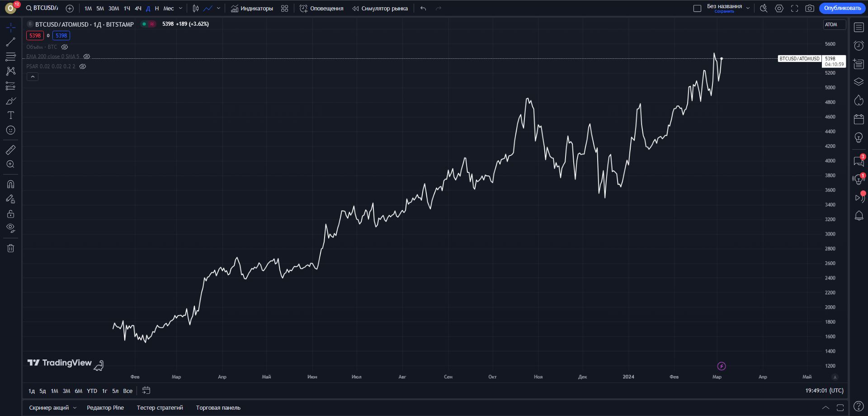
Task: Open the layout selection square icon
Action: tap(697, 8)
